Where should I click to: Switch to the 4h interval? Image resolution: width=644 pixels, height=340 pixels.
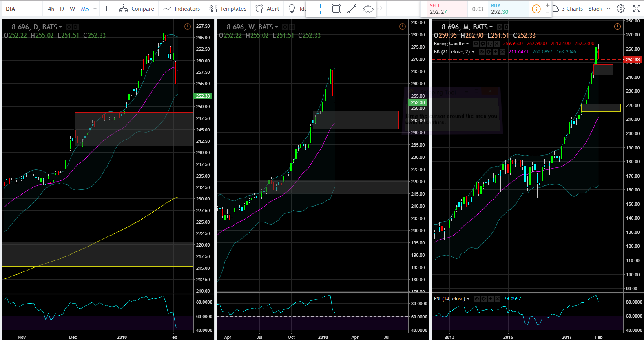tap(51, 9)
